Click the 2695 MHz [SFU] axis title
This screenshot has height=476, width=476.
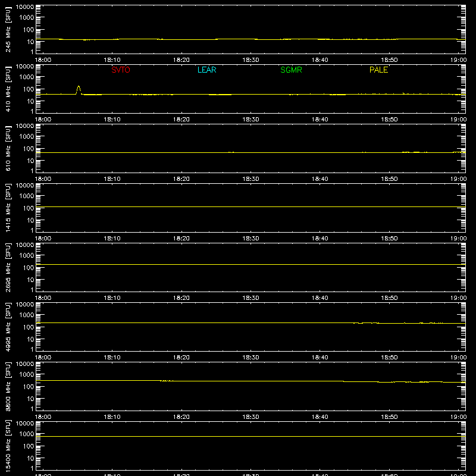point(8,268)
